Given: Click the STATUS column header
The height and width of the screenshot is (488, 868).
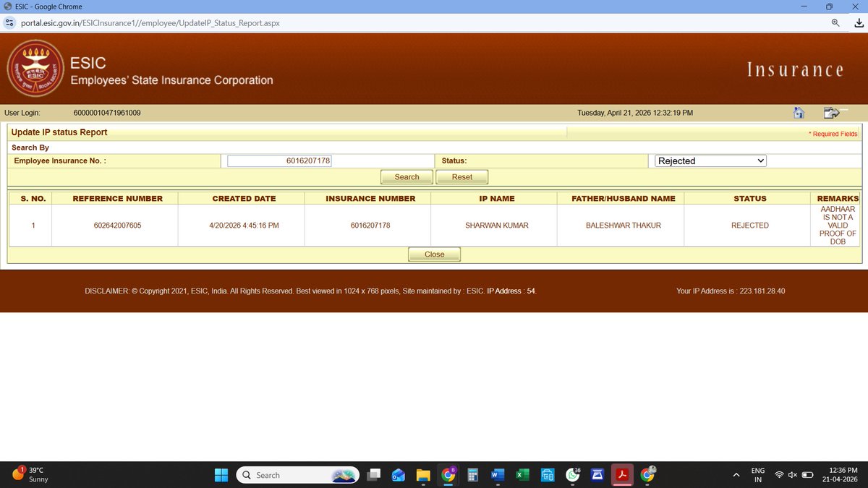Looking at the screenshot, I should (750, 198).
